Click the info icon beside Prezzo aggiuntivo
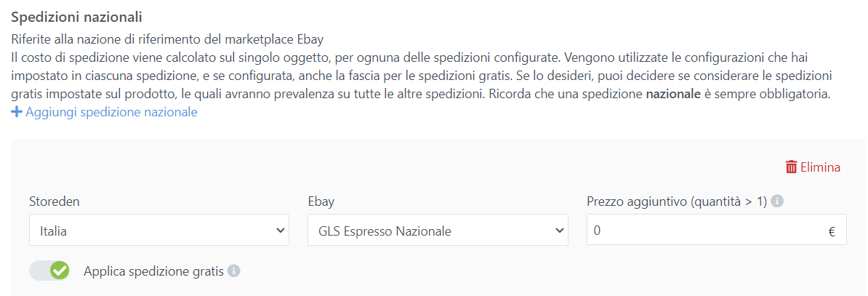The image size is (868, 296). pyautogui.click(x=777, y=201)
